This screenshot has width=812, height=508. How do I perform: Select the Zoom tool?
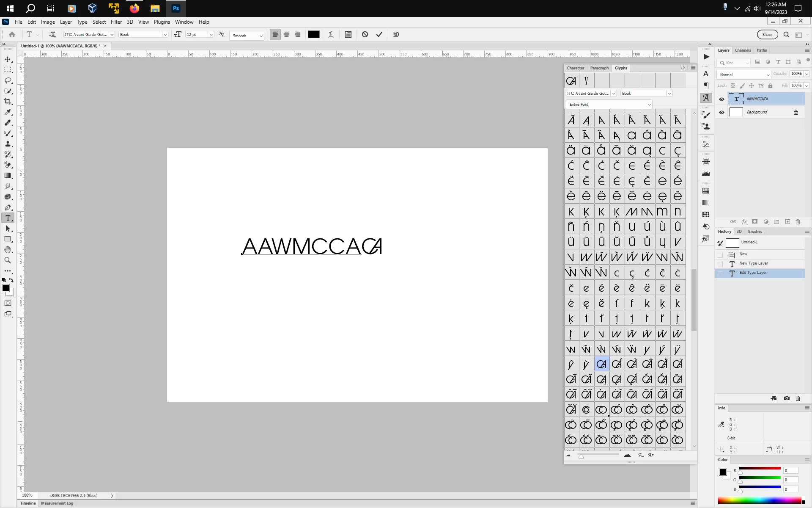pyautogui.click(x=8, y=260)
